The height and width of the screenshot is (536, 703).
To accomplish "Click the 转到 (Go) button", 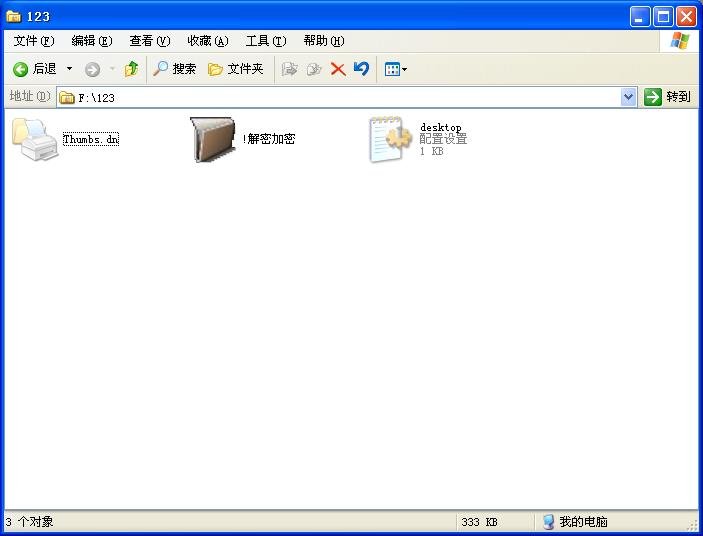I will [668, 97].
